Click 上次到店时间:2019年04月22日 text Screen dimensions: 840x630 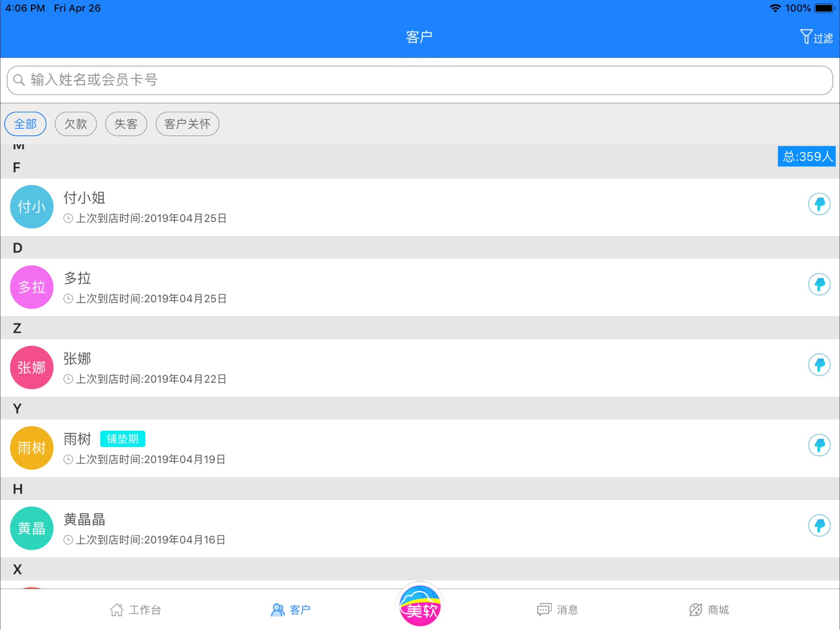click(x=151, y=379)
